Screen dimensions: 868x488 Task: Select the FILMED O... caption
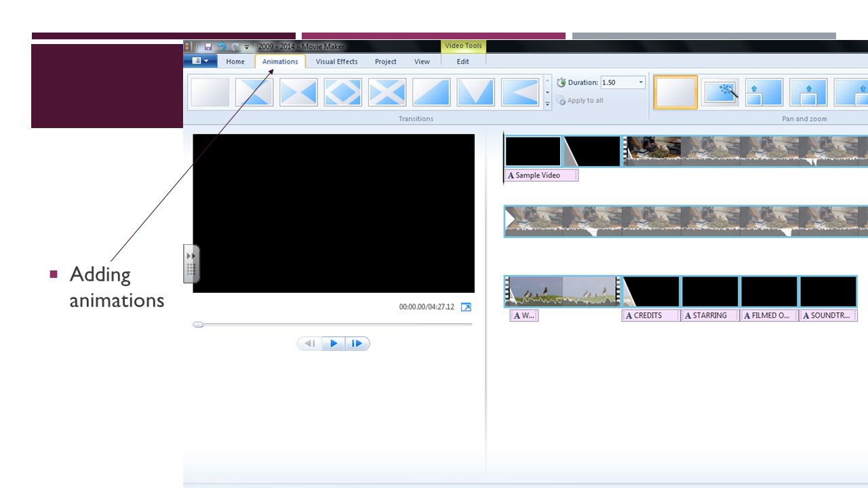pos(769,315)
